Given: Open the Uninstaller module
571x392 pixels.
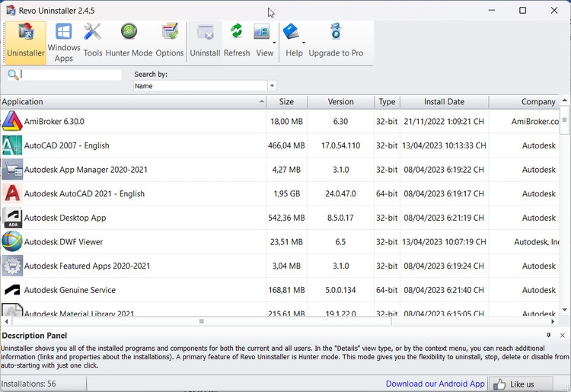Looking at the screenshot, I should click(x=26, y=43).
